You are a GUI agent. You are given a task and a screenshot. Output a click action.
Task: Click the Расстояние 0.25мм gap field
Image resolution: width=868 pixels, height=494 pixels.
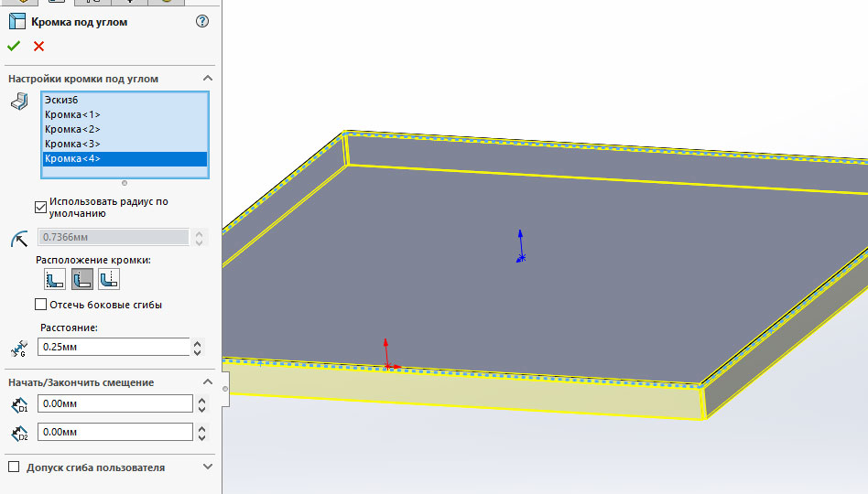pyautogui.click(x=114, y=347)
